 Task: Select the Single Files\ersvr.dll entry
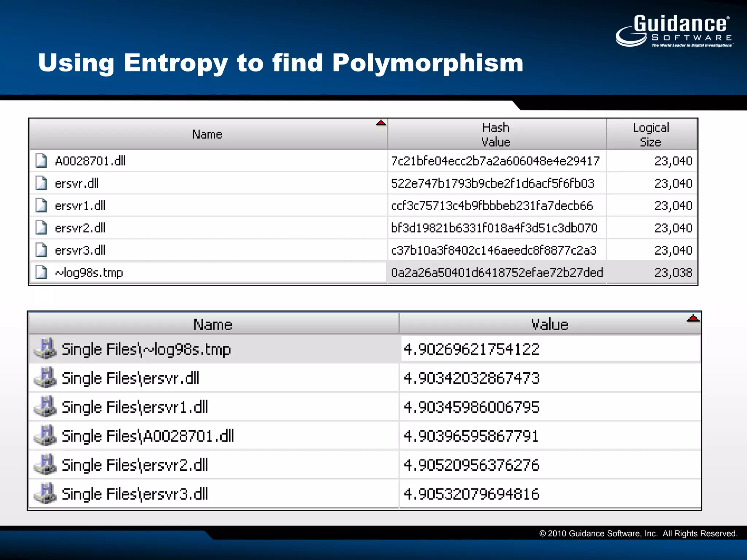click(x=130, y=378)
